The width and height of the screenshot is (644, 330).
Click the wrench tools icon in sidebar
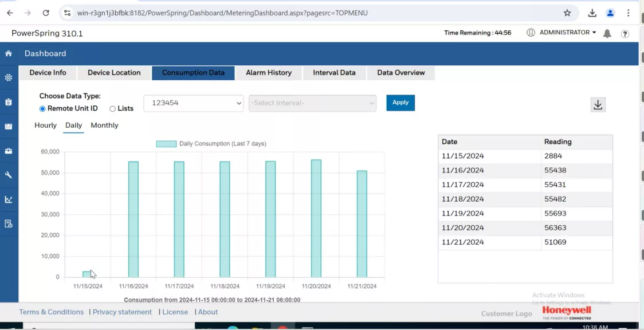pyautogui.click(x=9, y=175)
